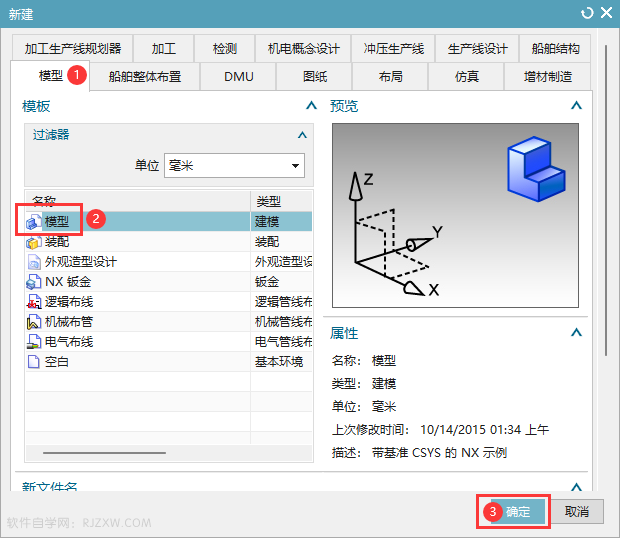
Task: Collapse the 过滤器 filter section
Action: 302,135
